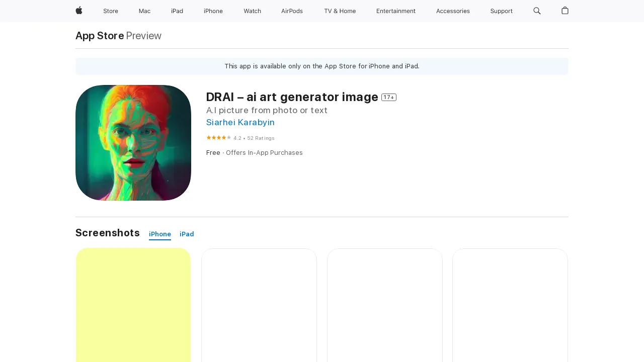Image resolution: width=644 pixels, height=362 pixels.
Task: Open the TV & Home menu item
Action: [x=340, y=11]
